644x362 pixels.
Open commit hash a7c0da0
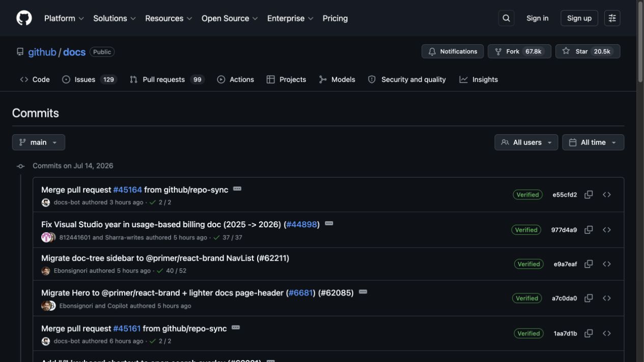coord(564,298)
